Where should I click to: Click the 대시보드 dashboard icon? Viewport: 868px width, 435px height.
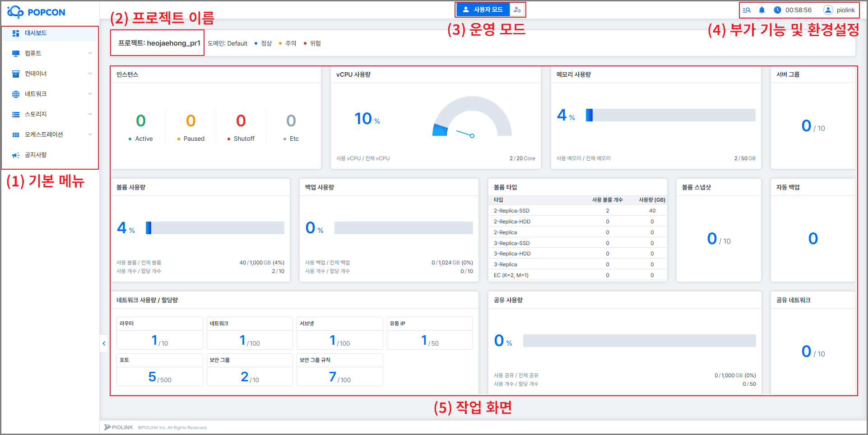(x=16, y=33)
